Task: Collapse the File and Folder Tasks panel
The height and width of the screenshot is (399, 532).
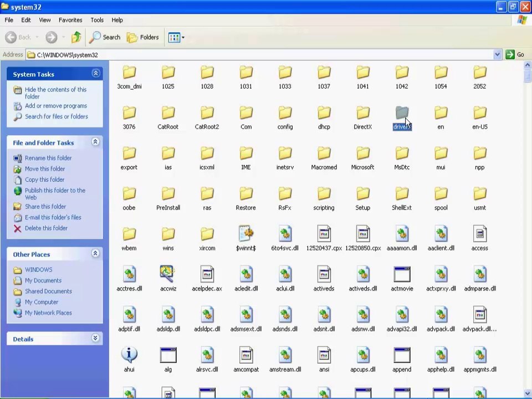Action: (x=96, y=142)
